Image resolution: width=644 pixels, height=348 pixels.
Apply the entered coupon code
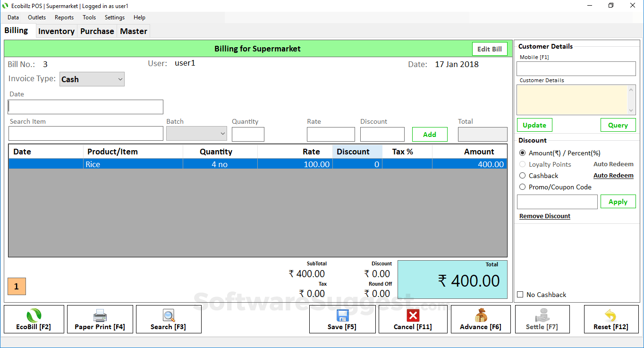(618, 201)
